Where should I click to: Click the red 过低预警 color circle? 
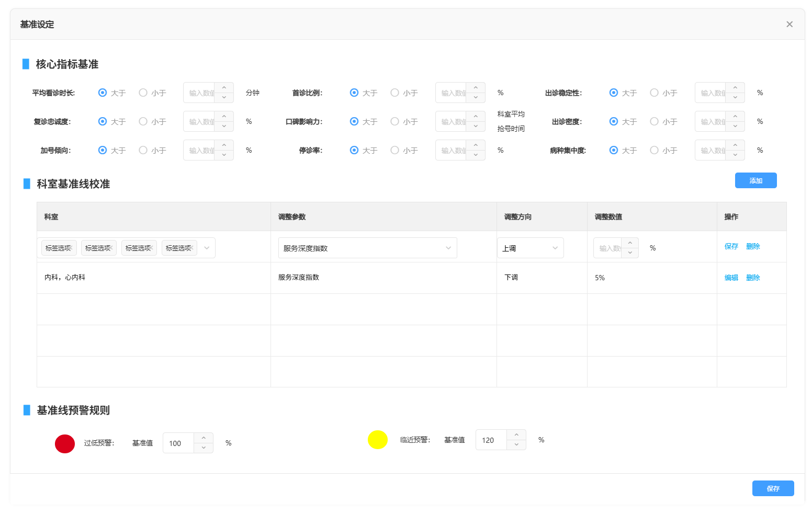[x=65, y=443]
